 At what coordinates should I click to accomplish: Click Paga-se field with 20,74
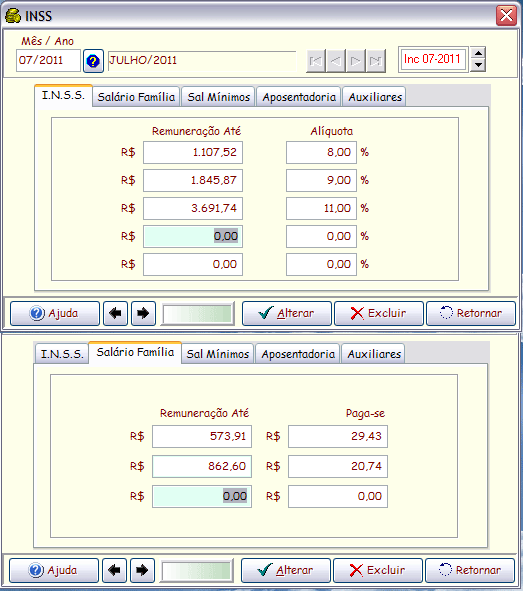pos(338,467)
